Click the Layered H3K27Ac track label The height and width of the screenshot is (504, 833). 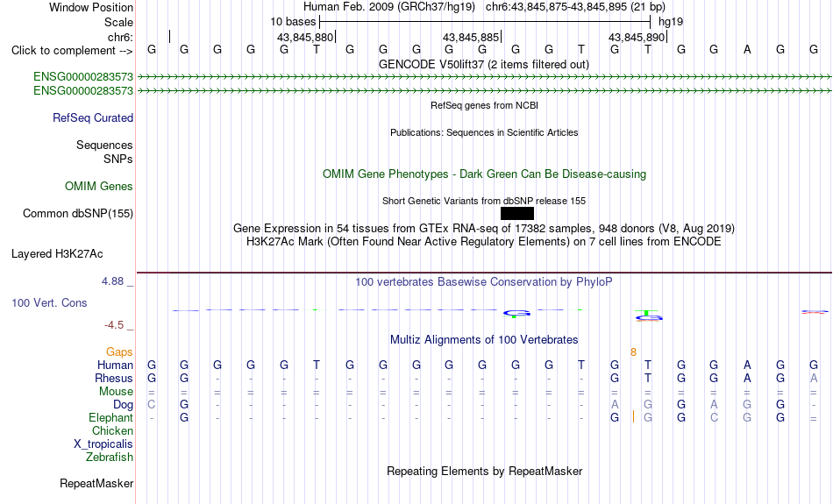(57, 254)
